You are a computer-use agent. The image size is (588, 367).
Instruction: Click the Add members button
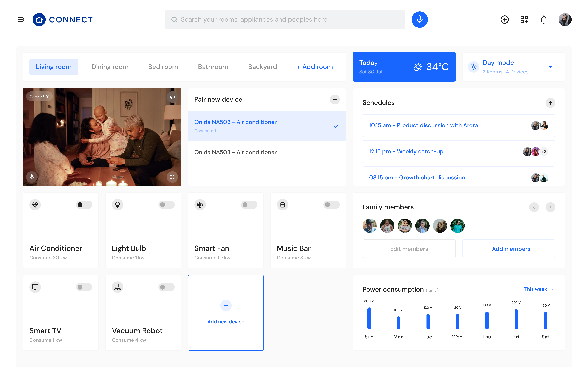click(508, 249)
